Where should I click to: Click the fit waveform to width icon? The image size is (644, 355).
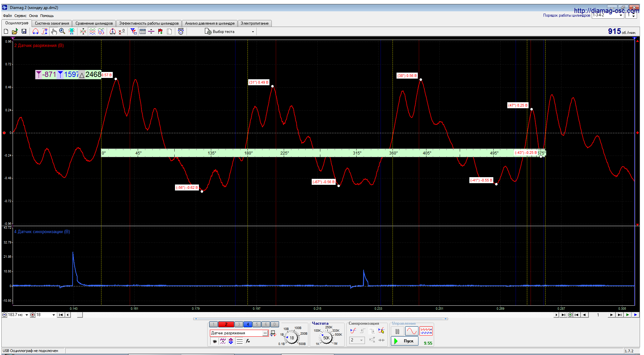pos(72,31)
